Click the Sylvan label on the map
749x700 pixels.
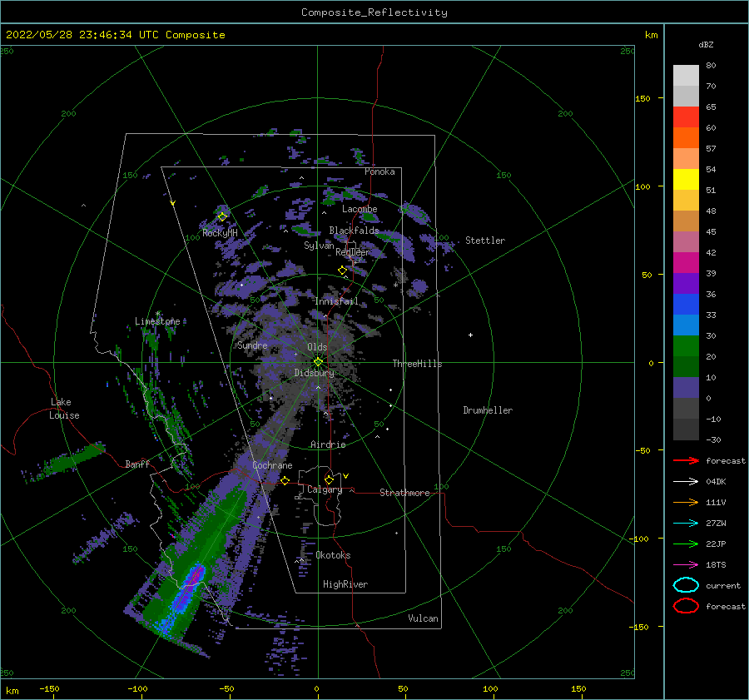(319, 246)
